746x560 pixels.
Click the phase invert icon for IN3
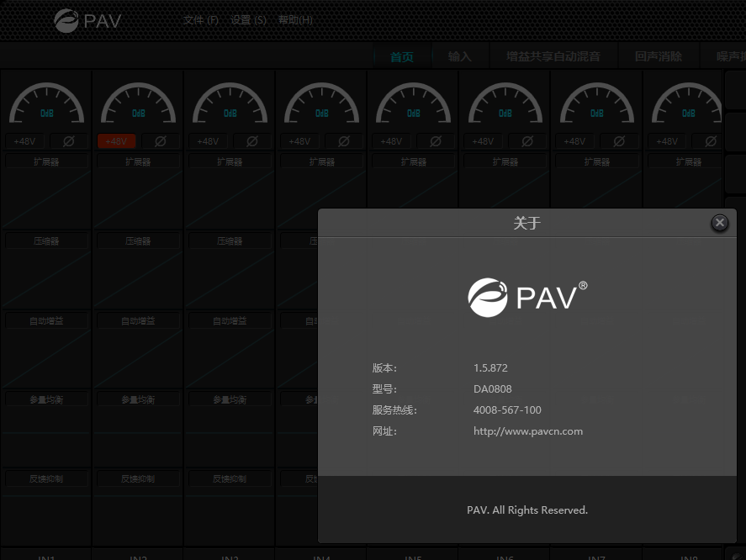(x=251, y=141)
